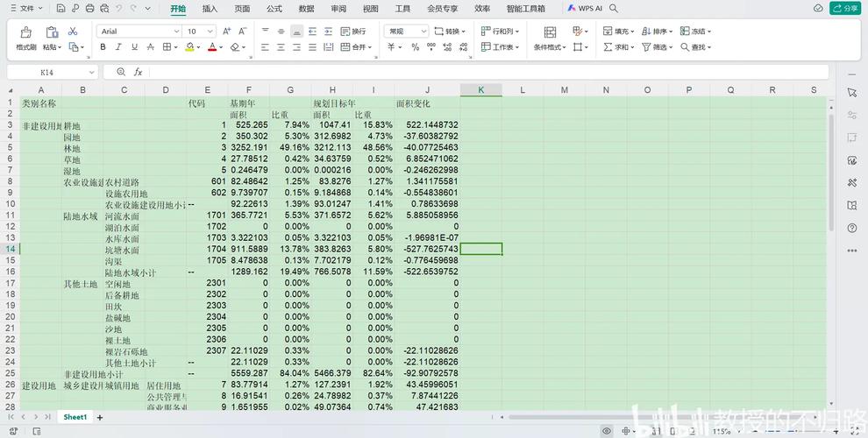Toggle Wrap Text (换行)
868x438 pixels.
pyautogui.click(x=353, y=32)
